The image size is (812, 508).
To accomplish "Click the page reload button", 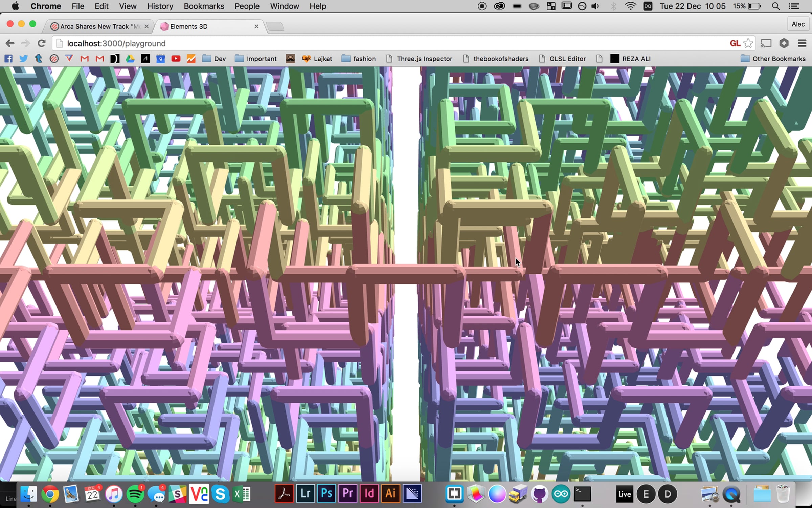I will (41, 43).
